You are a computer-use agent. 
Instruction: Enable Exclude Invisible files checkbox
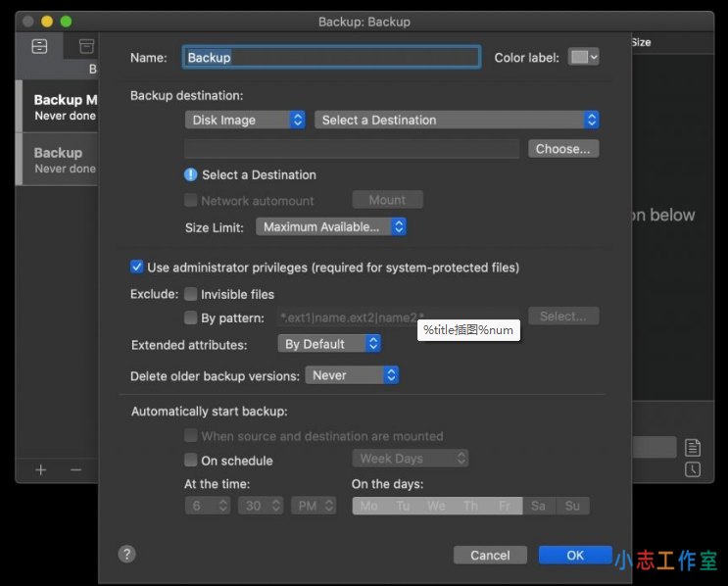click(x=191, y=294)
